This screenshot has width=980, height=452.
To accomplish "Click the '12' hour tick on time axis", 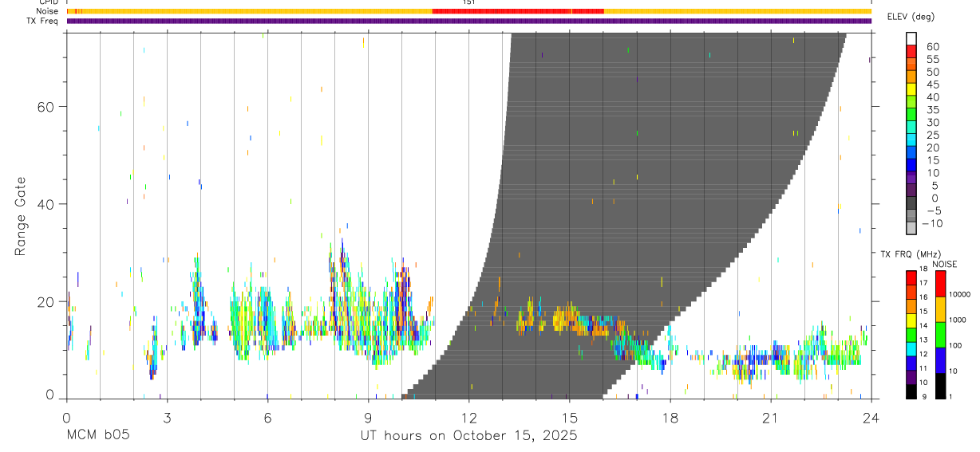I will coord(469,417).
